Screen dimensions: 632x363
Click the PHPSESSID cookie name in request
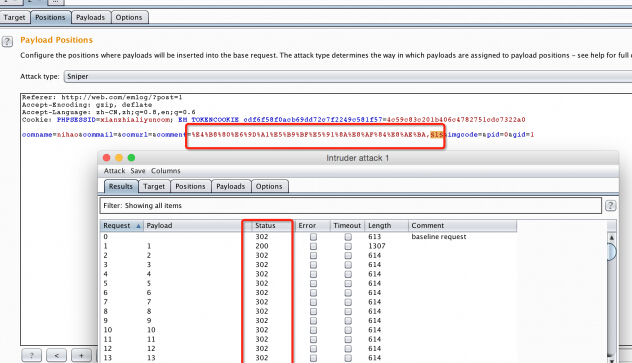pos(77,120)
